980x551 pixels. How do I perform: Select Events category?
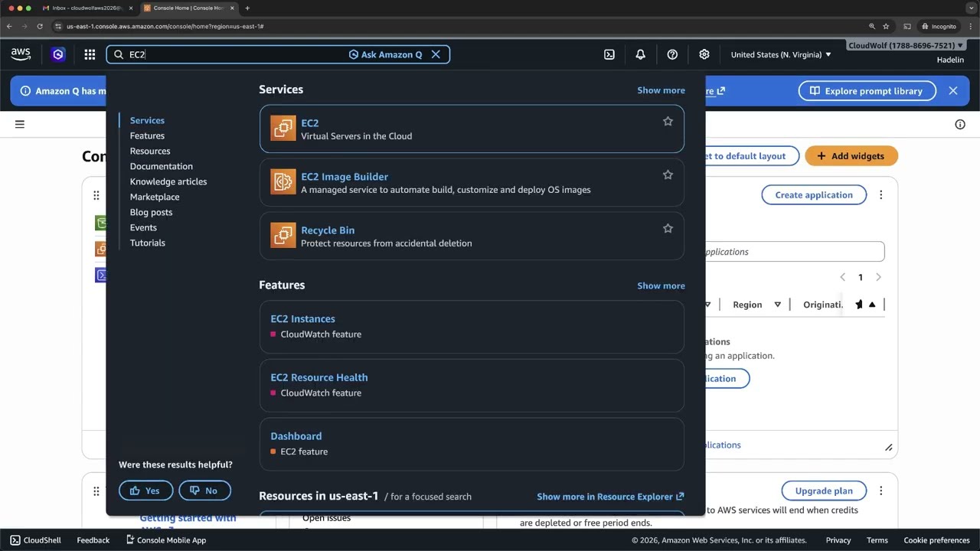[143, 227]
